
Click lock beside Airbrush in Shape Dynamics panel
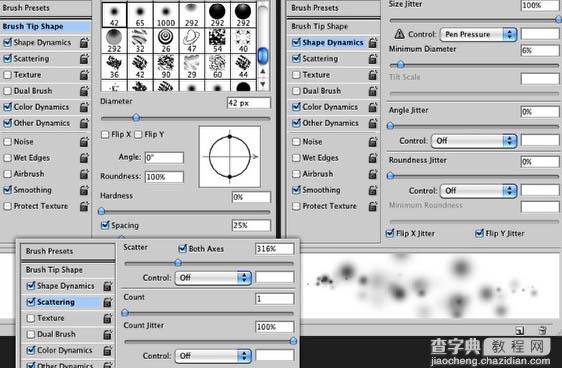coord(373,174)
